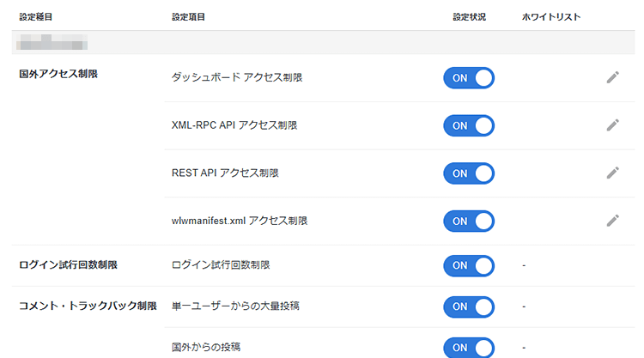
Task: Click the ホワイトリスト column header
Action: coord(551,17)
